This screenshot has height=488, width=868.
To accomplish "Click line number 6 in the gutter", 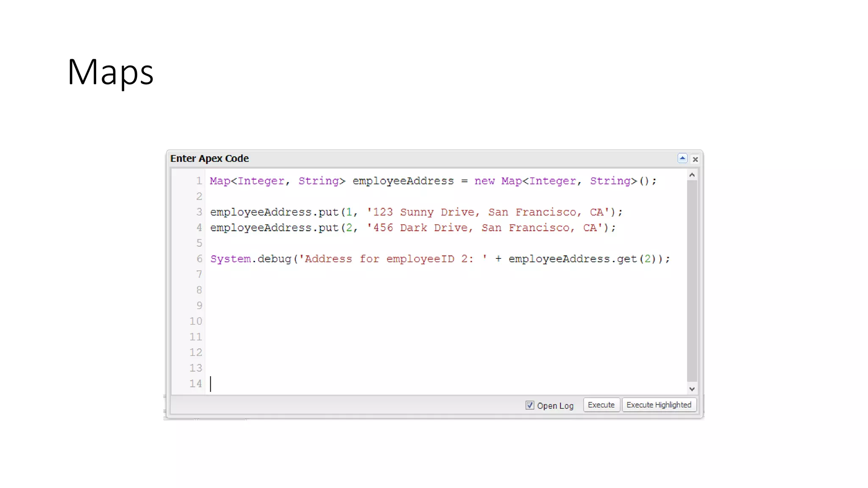I will [x=199, y=259].
